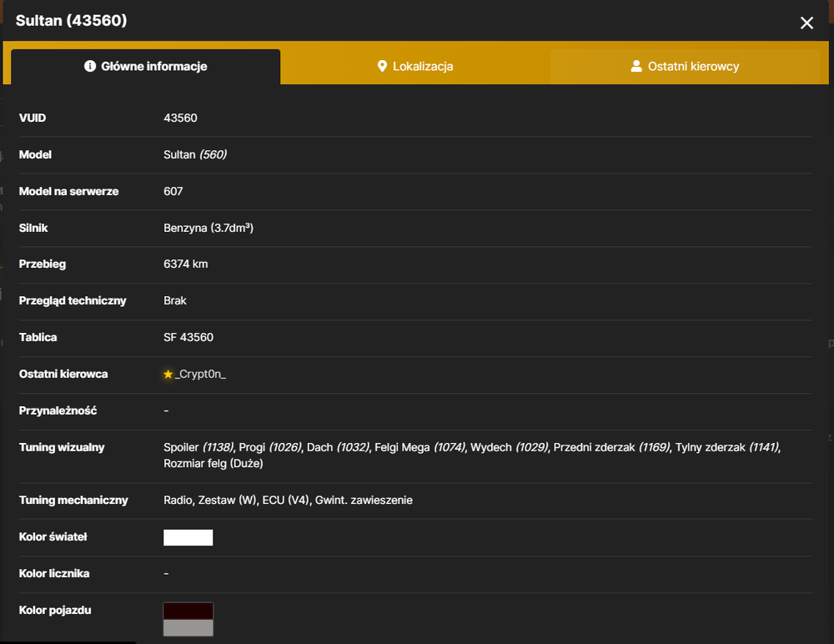The height and width of the screenshot is (644, 834).
Task: Click the Sultan (43560) dialog title
Action: click(x=71, y=20)
